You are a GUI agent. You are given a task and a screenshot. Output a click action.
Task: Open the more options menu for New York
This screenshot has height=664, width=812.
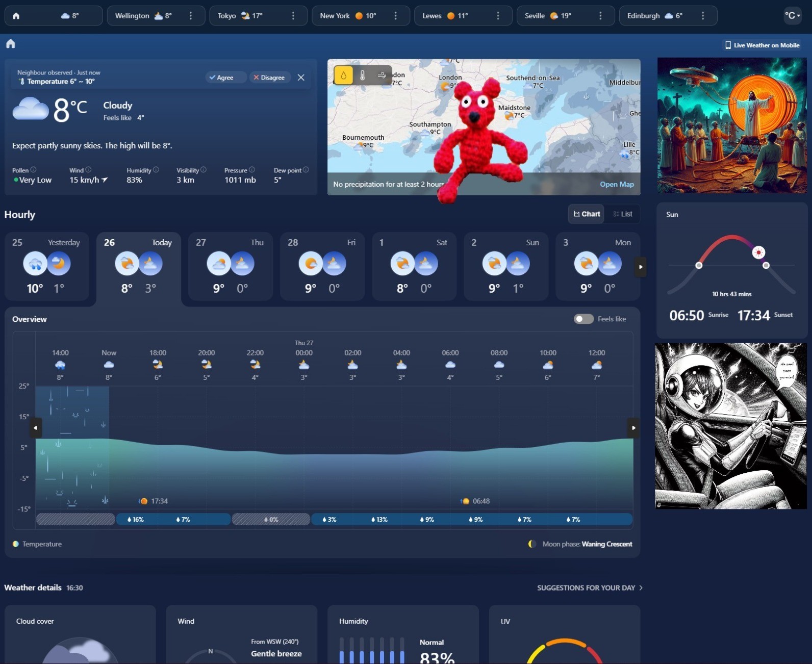point(396,16)
